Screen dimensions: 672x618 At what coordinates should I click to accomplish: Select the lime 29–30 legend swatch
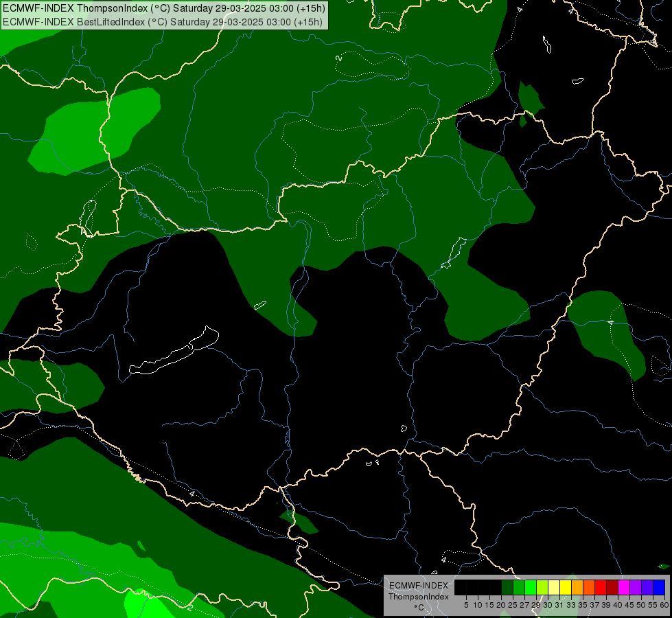tap(542, 587)
